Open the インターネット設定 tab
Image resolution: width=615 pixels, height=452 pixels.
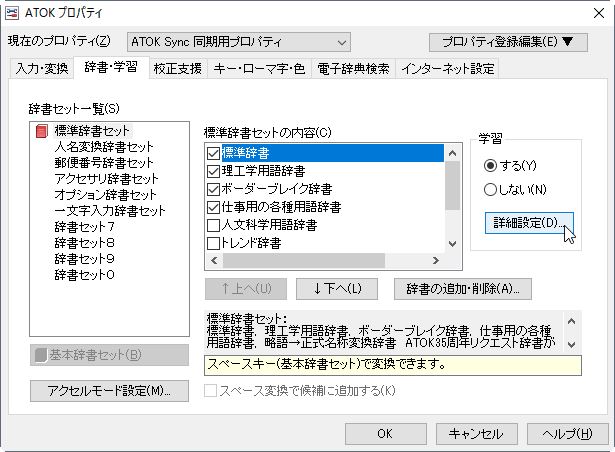[448, 69]
